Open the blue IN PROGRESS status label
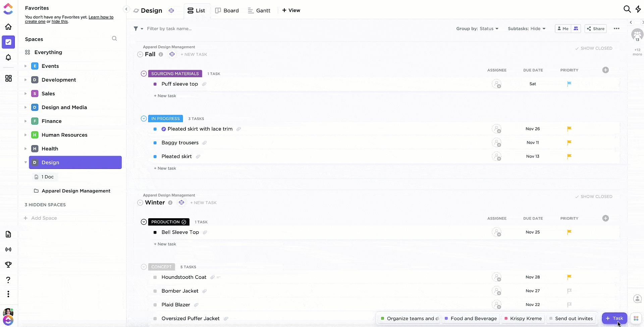This screenshot has width=644, height=327. [165, 119]
